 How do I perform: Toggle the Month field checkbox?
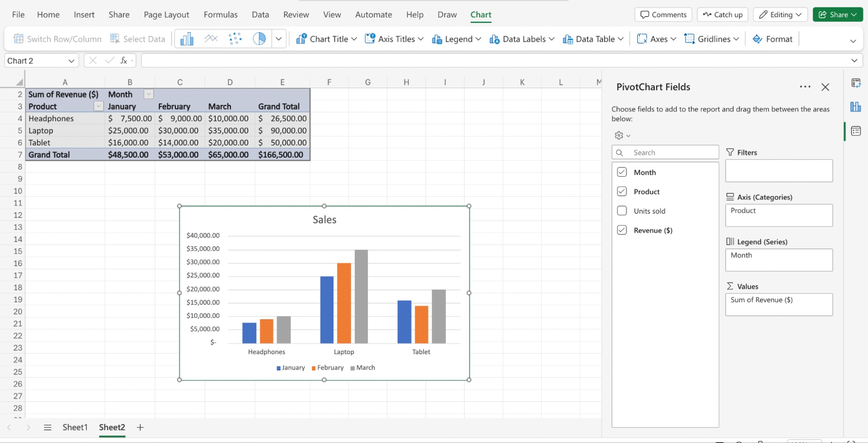pyautogui.click(x=622, y=172)
